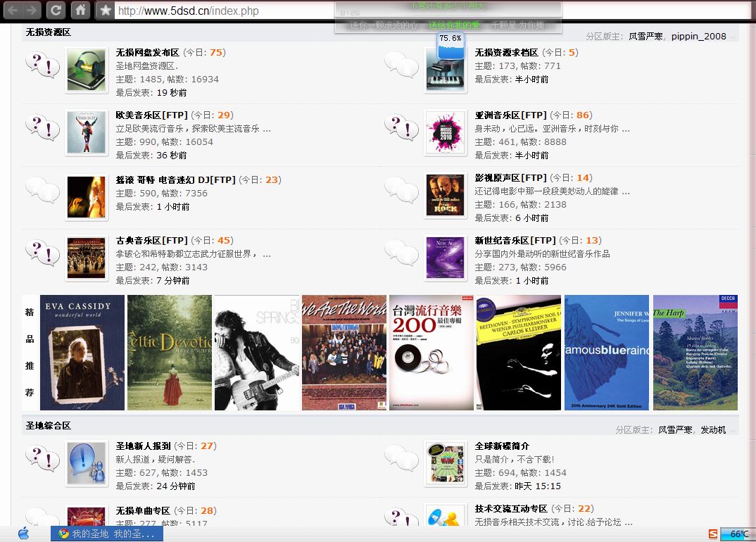Open 古典音乐区 orchestra forum icon

pyautogui.click(x=87, y=258)
